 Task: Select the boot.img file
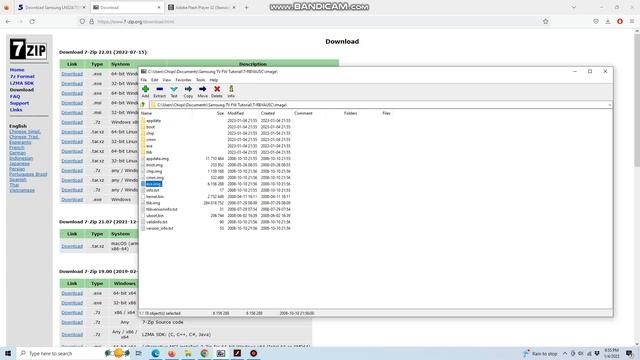pyautogui.click(x=154, y=165)
